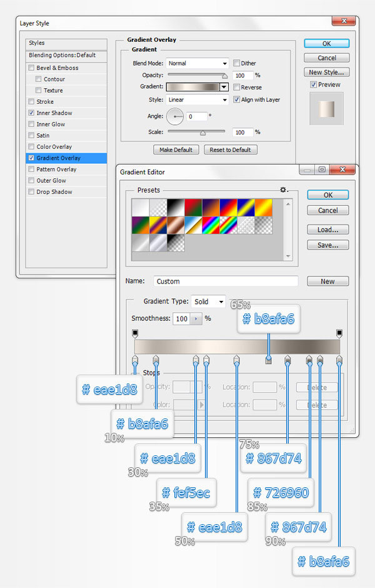Select the transparent rainbow stripes preset
Viewport: 375px width, 588px height.
[x=229, y=225]
